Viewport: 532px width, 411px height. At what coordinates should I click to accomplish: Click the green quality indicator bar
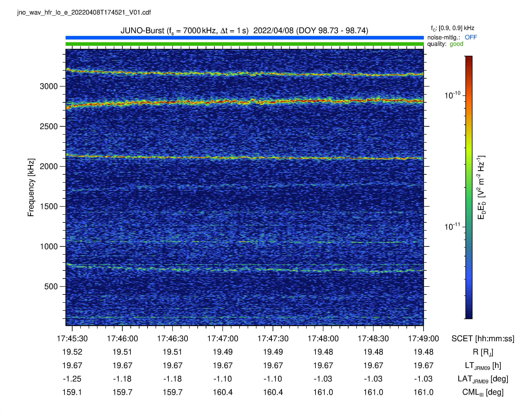tap(245, 44)
